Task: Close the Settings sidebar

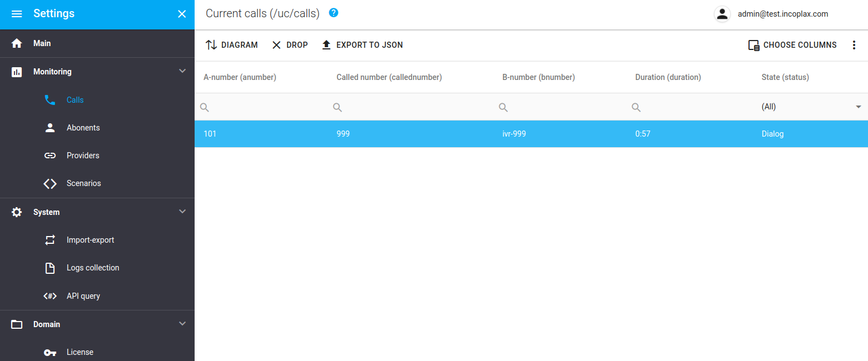Action: pyautogui.click(x=182, y=14)
